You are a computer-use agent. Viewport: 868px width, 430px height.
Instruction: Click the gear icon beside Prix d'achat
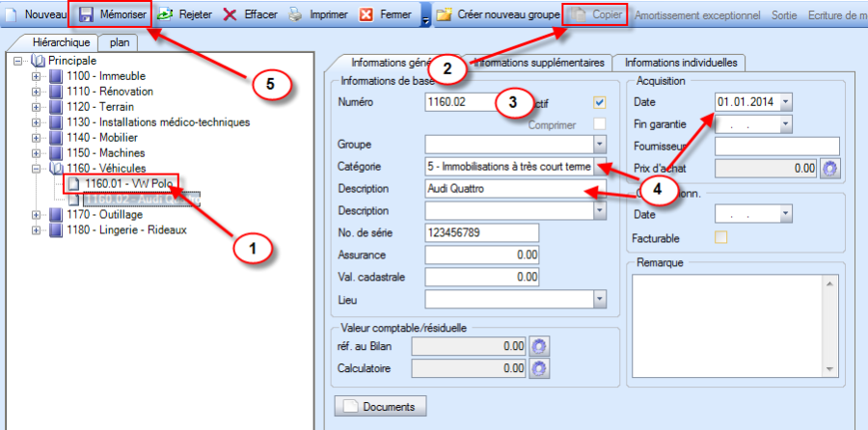tap(828, 168)
